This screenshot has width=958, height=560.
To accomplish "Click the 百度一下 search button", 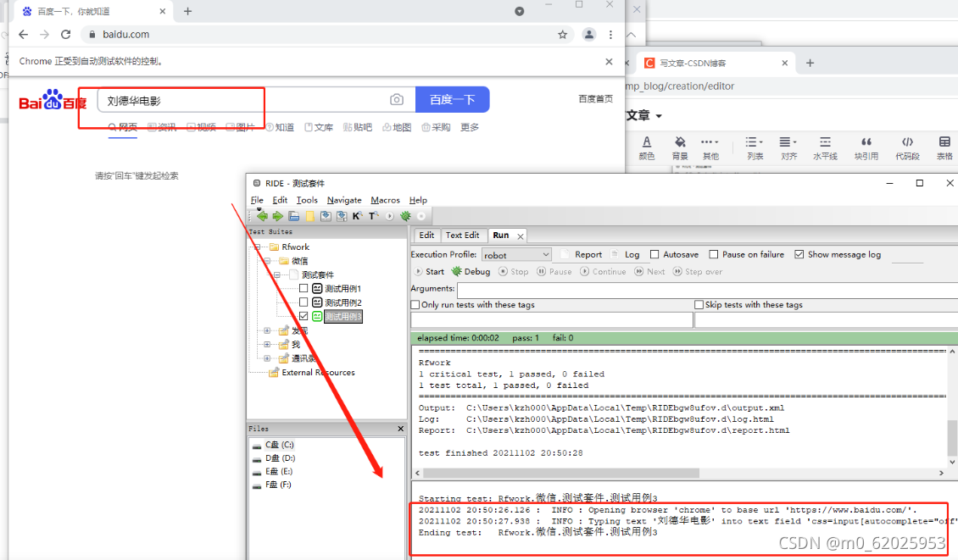I will tap(452, 99).
